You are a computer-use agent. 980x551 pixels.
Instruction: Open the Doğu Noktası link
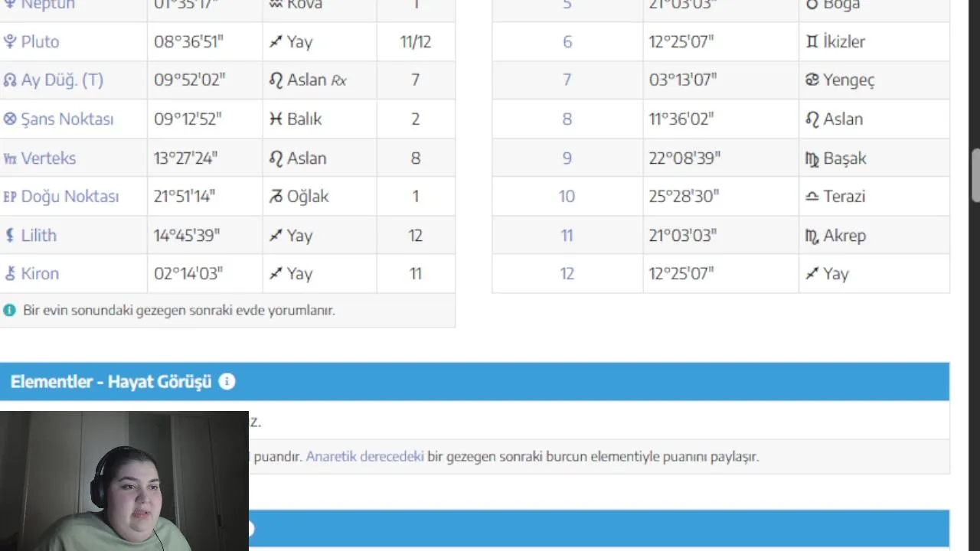[x=70, y=196]
